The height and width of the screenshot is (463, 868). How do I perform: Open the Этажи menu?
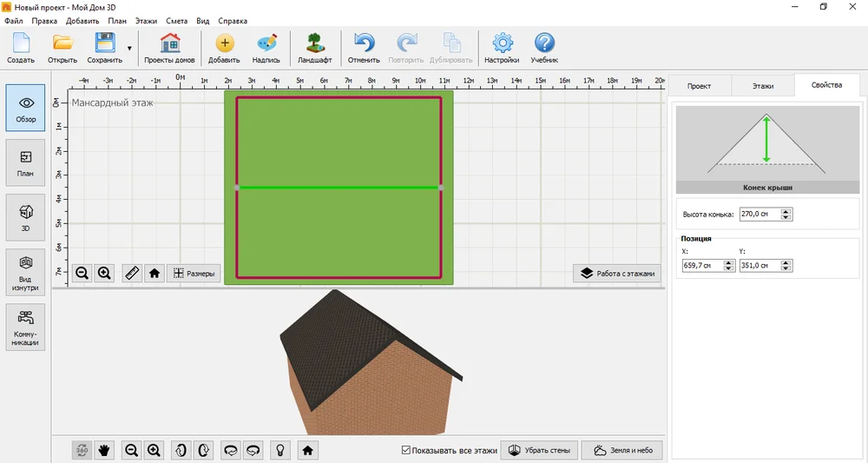point(146,21)
